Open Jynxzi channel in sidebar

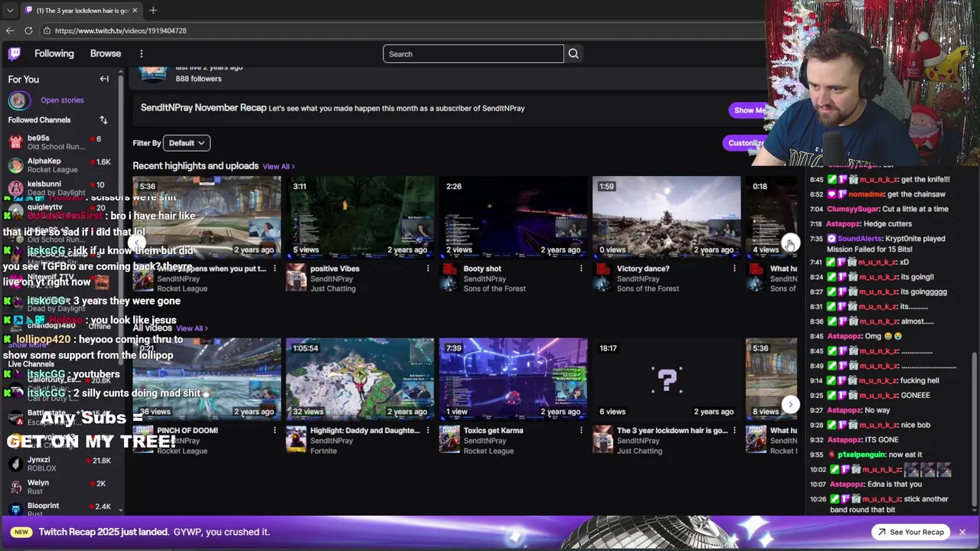[61, 464]
